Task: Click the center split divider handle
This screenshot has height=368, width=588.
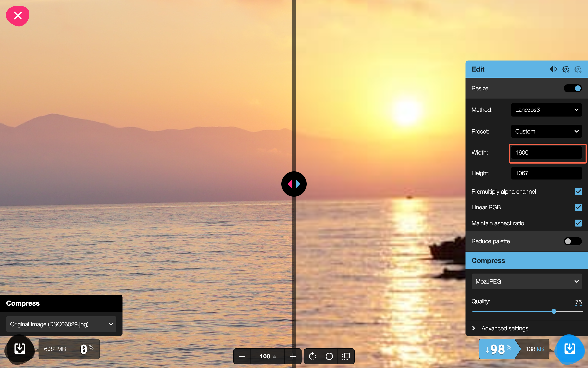Action: pos(294,184)
